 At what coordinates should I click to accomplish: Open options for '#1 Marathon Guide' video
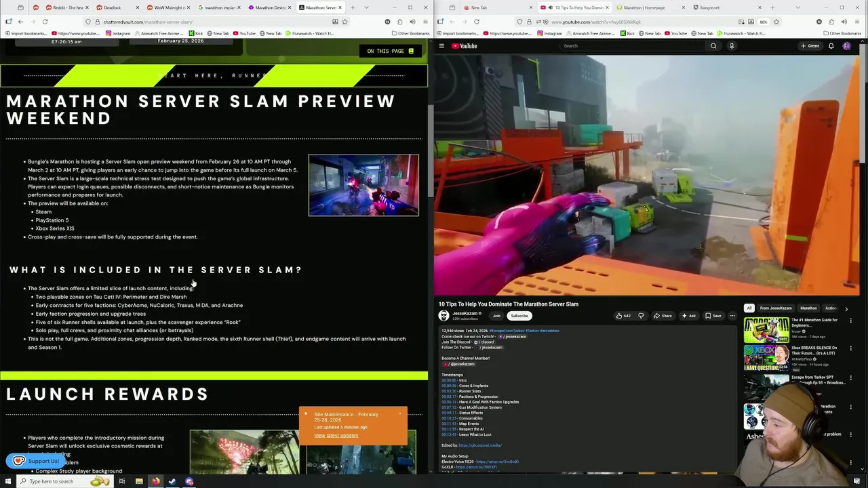pyautogui.click(x=850, y=321)
